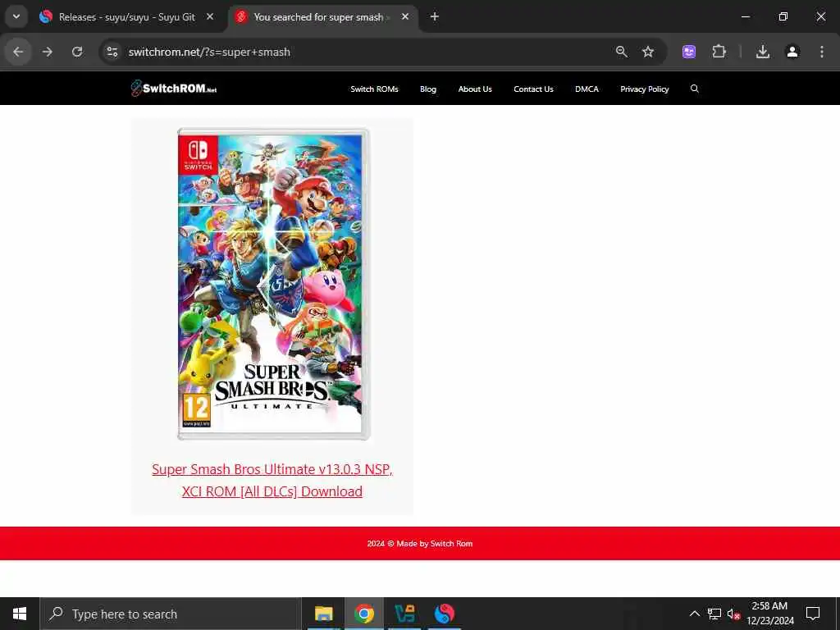Click the Super Smash Bros Ultimate cover image

(273, 285)
